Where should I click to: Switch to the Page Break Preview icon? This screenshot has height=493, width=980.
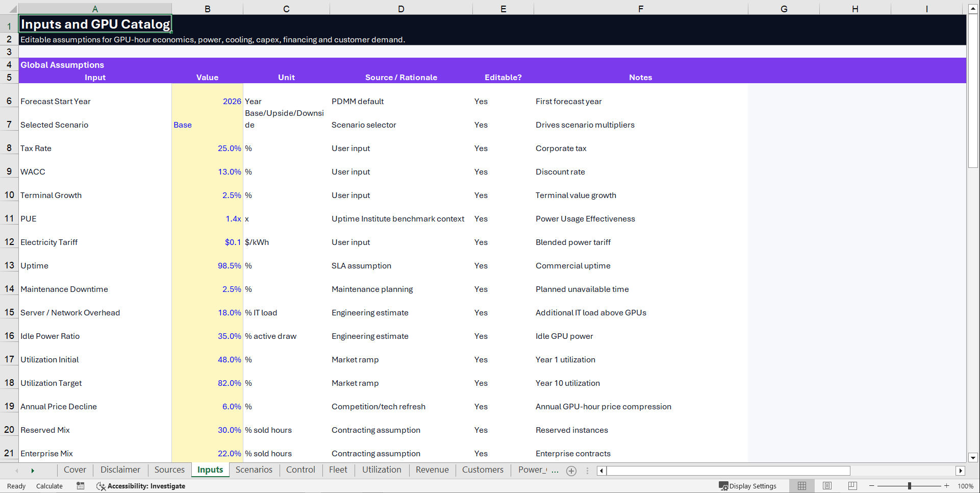pyautogui.click(x=852, y=486)
